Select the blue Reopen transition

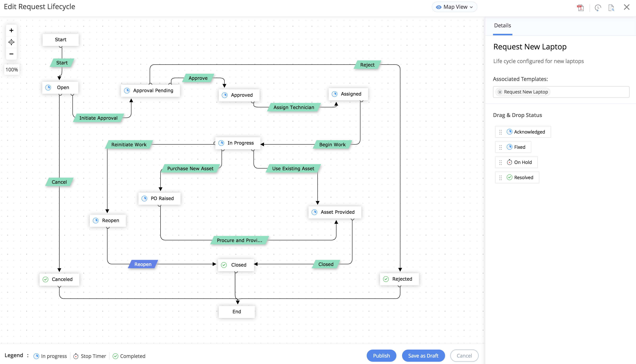pyautogui.click(x=143, y=264)
